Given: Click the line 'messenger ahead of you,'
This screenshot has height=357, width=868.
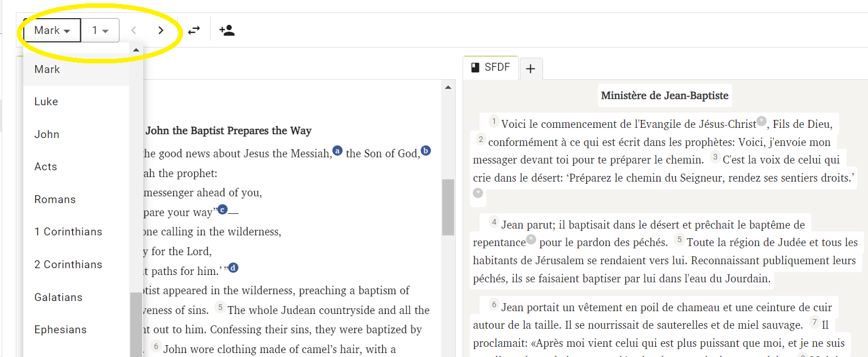Looking at the screenshot, I should (203, 192).
